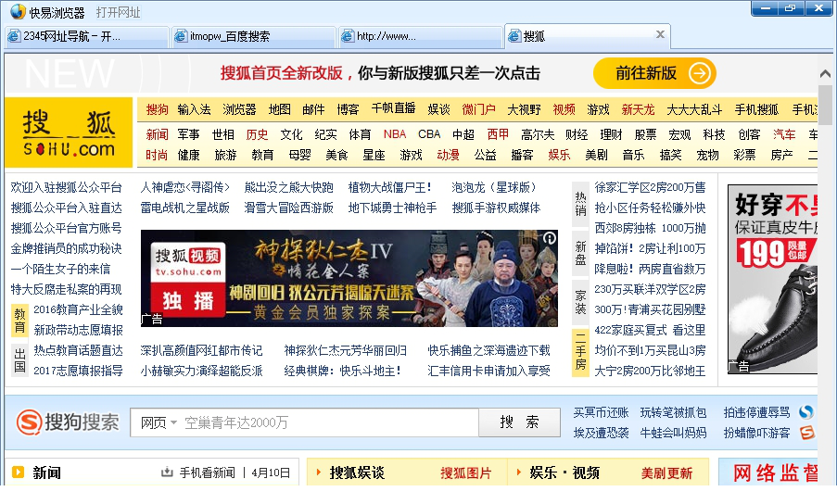Click 深扒高颜值网红都市传记 link
Screen dimensions: 837x504
(x=201, y=350)
